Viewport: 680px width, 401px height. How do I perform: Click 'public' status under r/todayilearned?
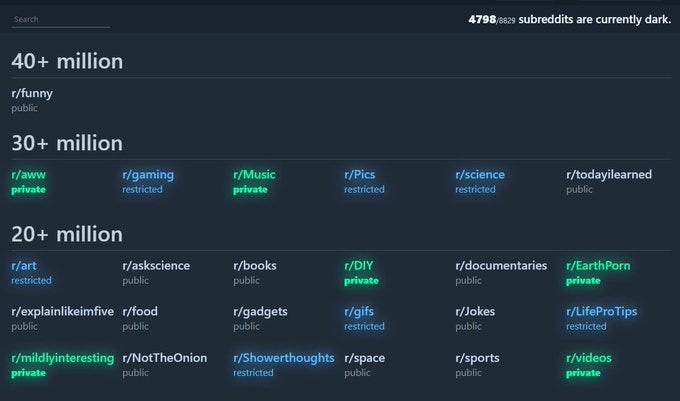point(579,190)
